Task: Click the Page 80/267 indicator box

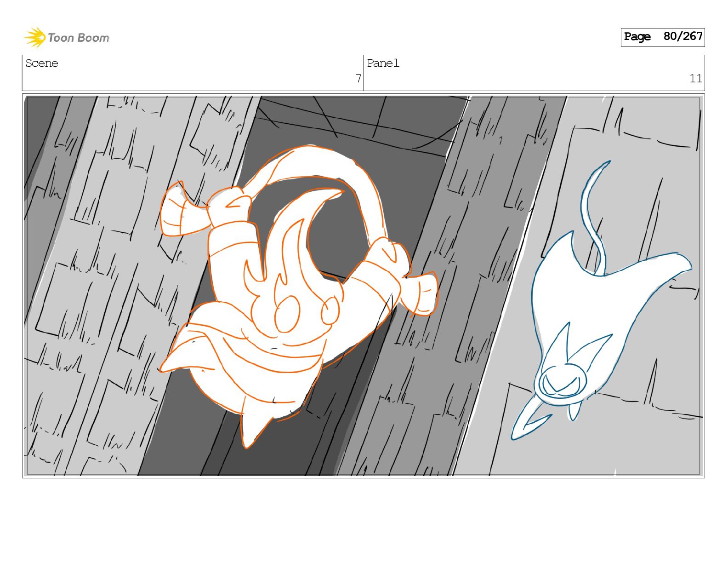Action: [x=662, y=37]
